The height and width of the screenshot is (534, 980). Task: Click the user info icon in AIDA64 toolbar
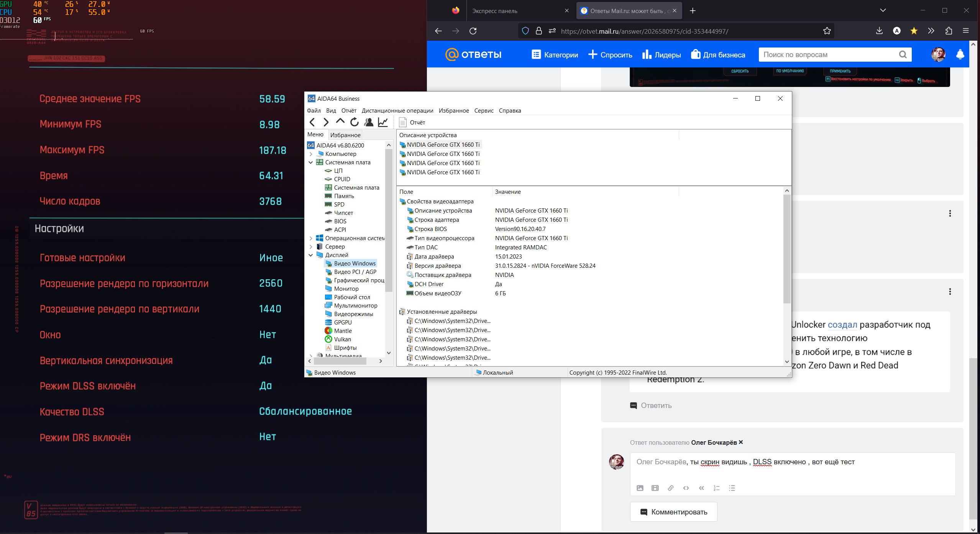click(x=368, y=122)
